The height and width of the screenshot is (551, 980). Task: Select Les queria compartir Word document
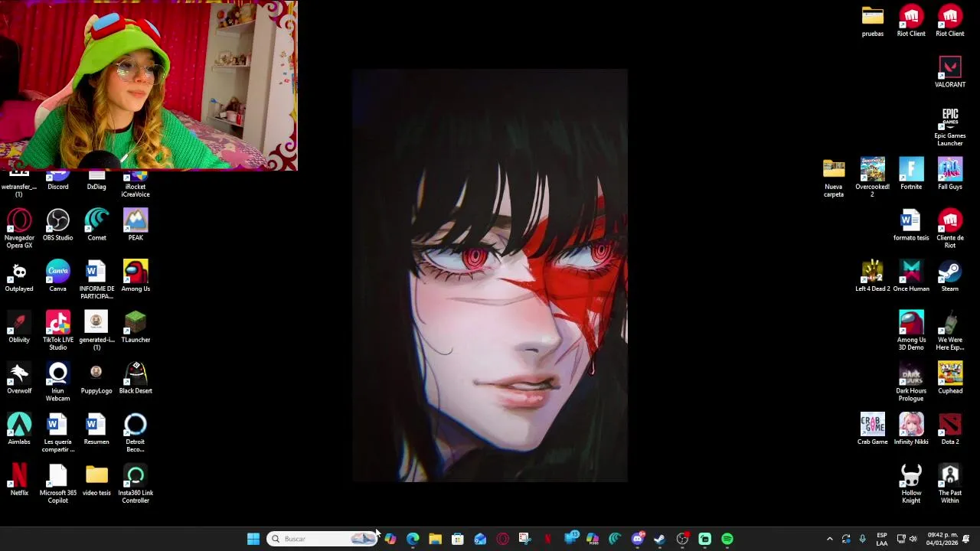[57, 433]
